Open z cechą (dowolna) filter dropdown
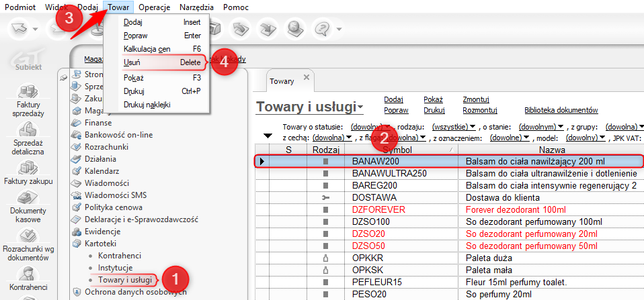This screenshot has height=300, width=644. click(332, 138)
